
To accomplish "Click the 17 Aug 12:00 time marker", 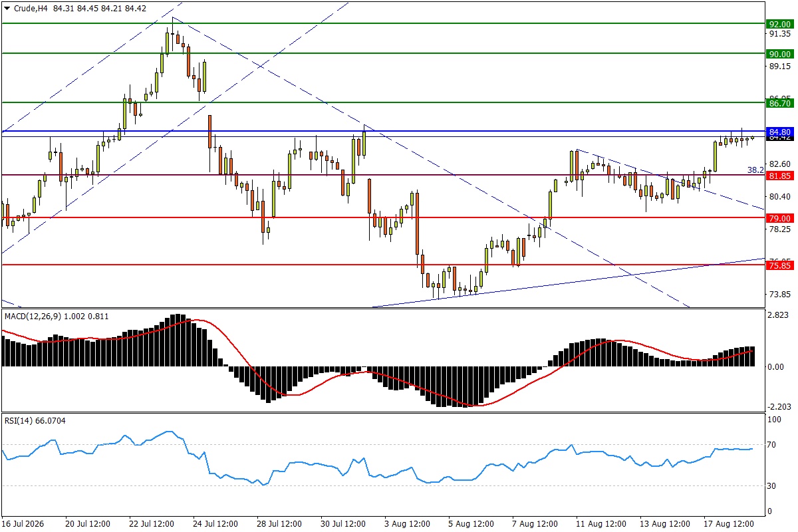I will point(726,524).
